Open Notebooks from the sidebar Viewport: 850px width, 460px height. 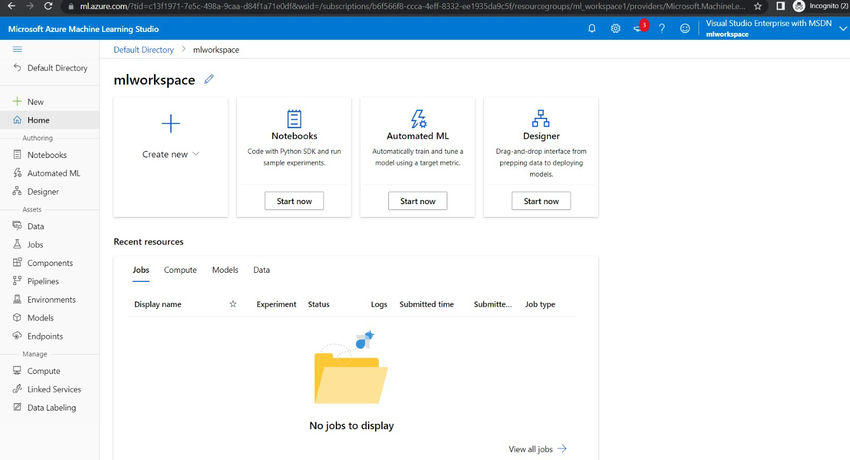coord(49,154)
